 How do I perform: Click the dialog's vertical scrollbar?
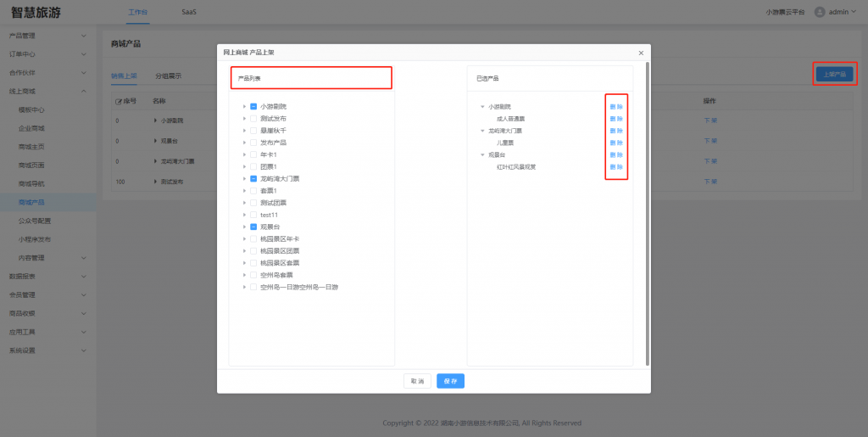click(x=647, y=212)
